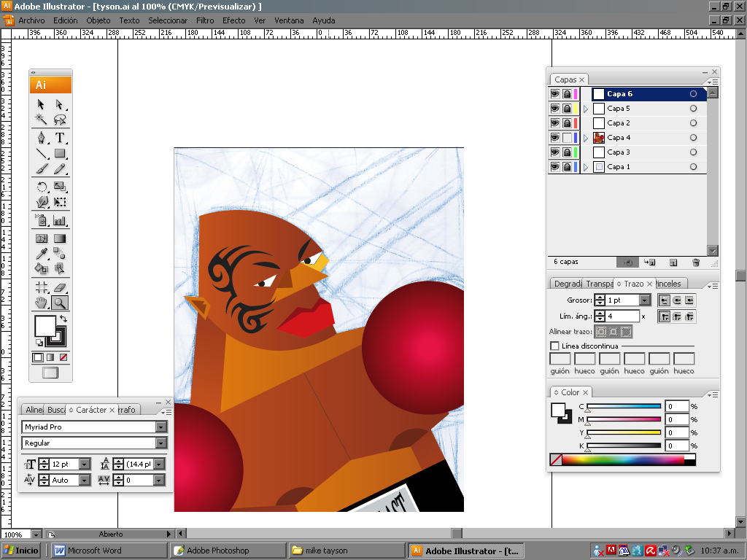Activate the Type tool
Screen dimensions: 747x560
click(x=60, y=138)
